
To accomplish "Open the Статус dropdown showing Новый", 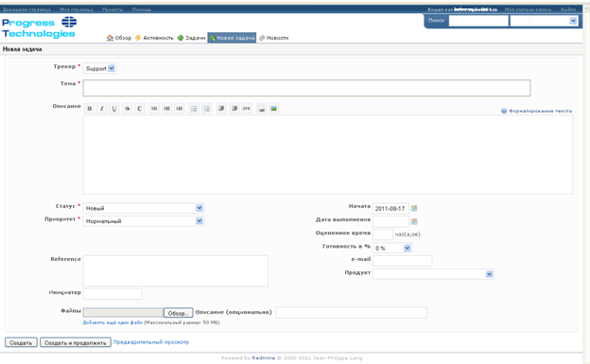I will point(144,208).
